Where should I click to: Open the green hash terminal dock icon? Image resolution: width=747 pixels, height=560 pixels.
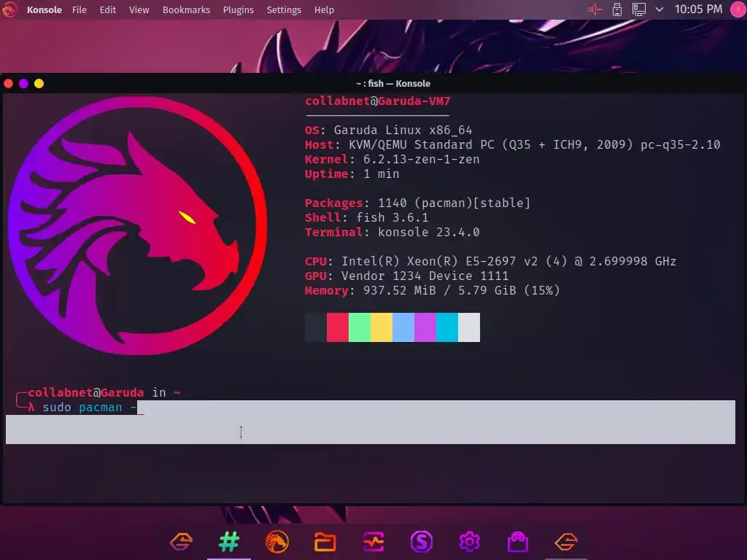229,542
